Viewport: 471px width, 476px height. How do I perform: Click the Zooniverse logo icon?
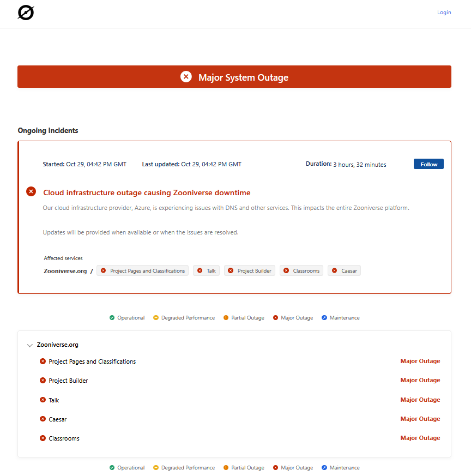click(26, 13)
